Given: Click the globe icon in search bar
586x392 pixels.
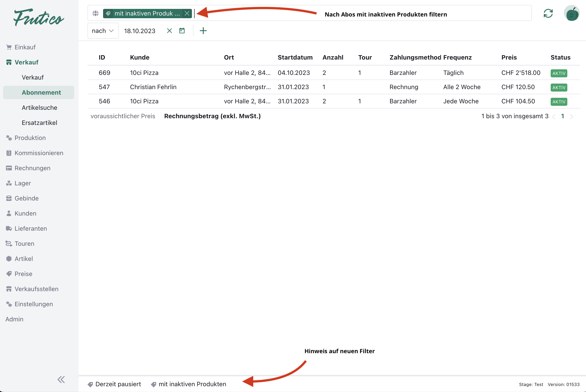Looking at the screenshot, I should (x=96, y=14).
